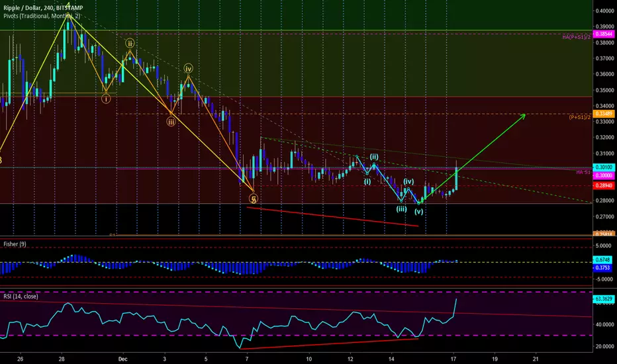Image resolution: width=617 pixels, height=364 pixels.
Task: Click date 17 on the time axis
Action: (x=453, y=359)
